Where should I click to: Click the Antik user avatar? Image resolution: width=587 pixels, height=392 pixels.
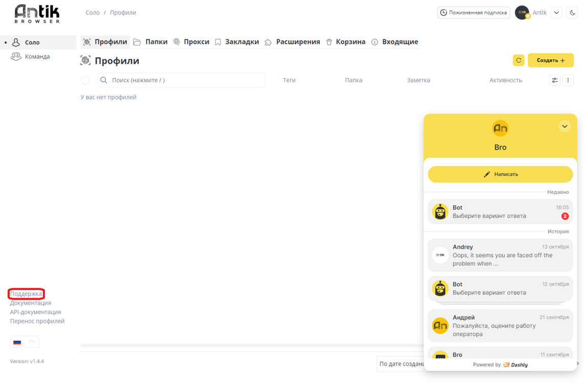[x=522, y=12]
